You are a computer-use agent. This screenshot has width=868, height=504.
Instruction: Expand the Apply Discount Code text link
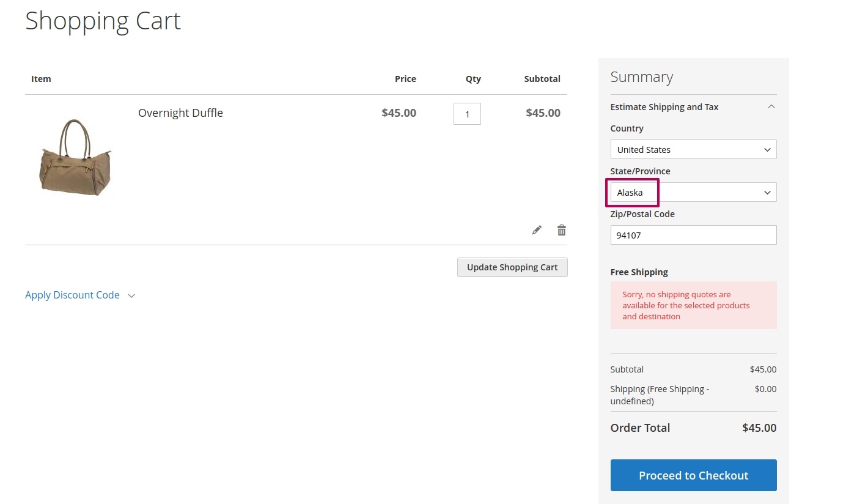pyautogui.click(x=72, y=295)
